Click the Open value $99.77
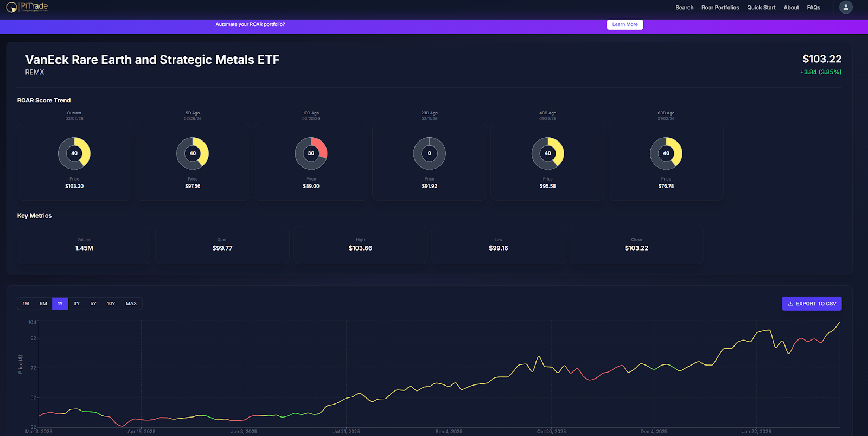868x436 pixels. 222,248
